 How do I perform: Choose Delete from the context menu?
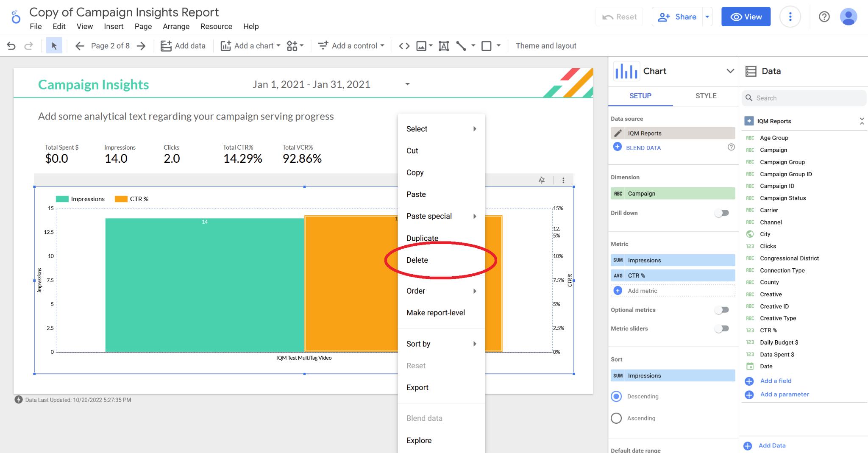(x=417, y=260)
